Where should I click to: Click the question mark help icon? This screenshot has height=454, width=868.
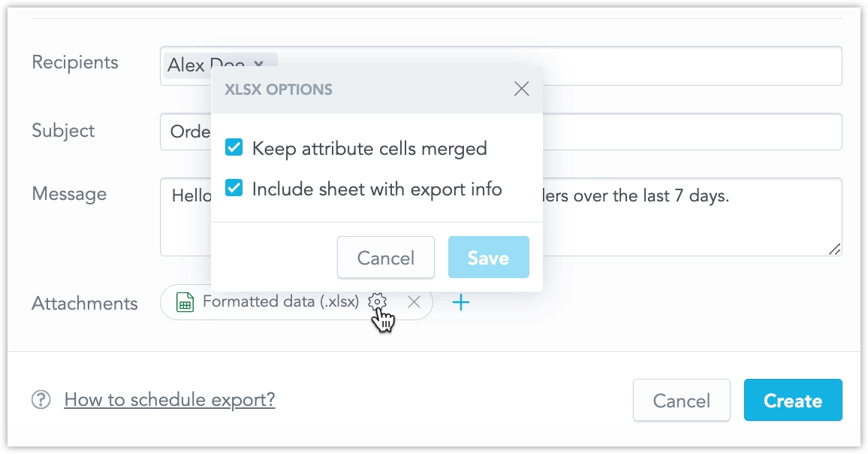pos(39,399)
